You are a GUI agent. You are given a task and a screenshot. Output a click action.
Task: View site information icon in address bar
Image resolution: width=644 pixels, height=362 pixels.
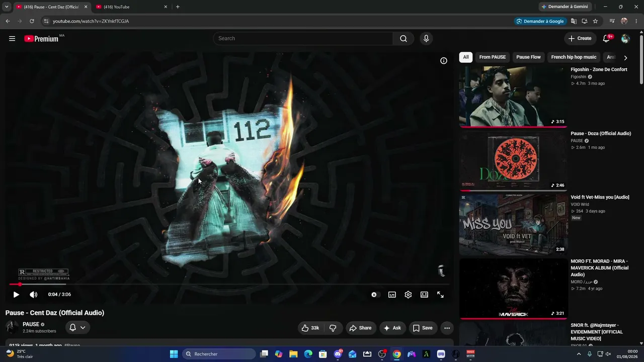point(46,21)
